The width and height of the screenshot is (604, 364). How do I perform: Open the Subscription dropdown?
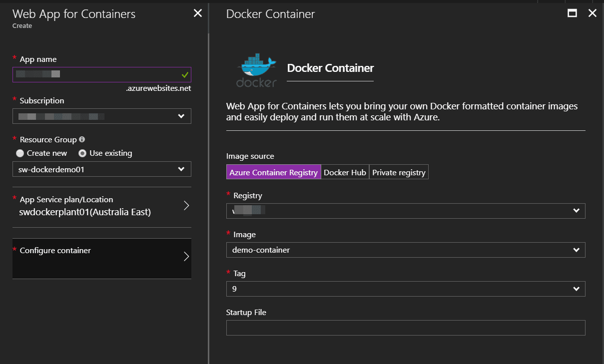pos(102,116)
